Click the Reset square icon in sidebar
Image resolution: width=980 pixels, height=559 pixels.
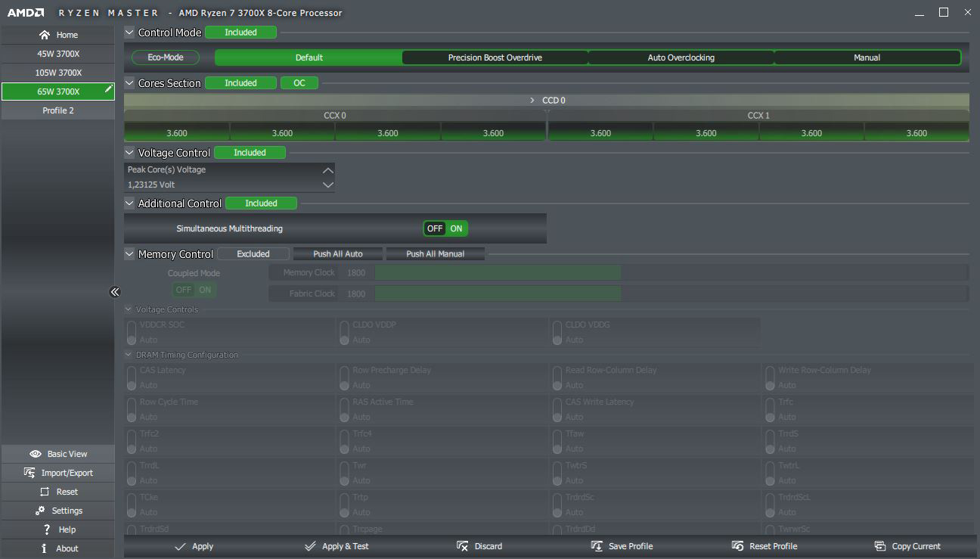pyautogui.click(x=45, y=492)
